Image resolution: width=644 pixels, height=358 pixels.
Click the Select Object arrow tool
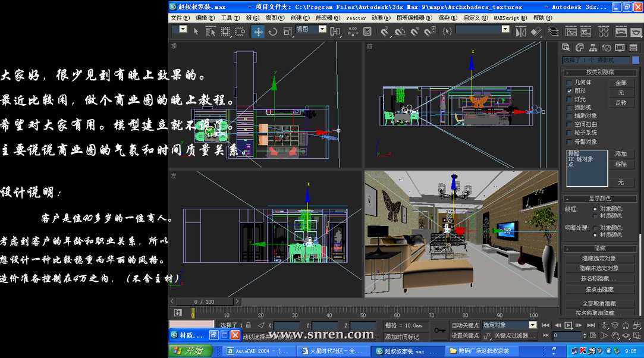pos(196,32)
